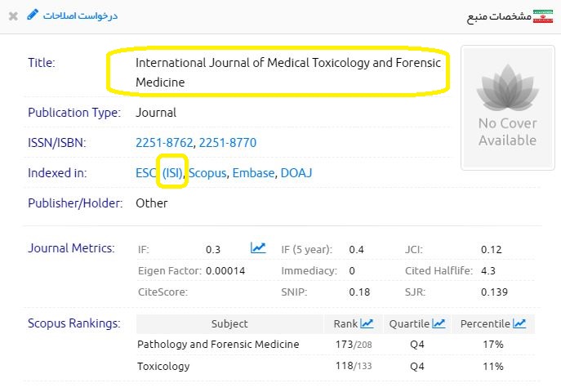The width and height of the screenshot is (561, 392).
Task: Click the No Cover Available thumbnail
Action: tap(507, 108)
